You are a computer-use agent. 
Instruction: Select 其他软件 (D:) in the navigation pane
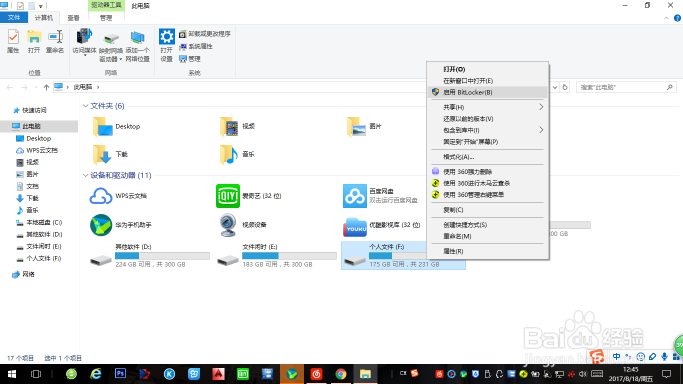[x=39, y=234]
